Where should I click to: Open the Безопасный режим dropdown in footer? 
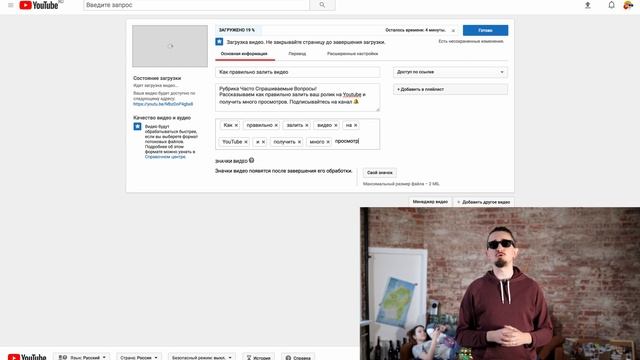(202, 357)
